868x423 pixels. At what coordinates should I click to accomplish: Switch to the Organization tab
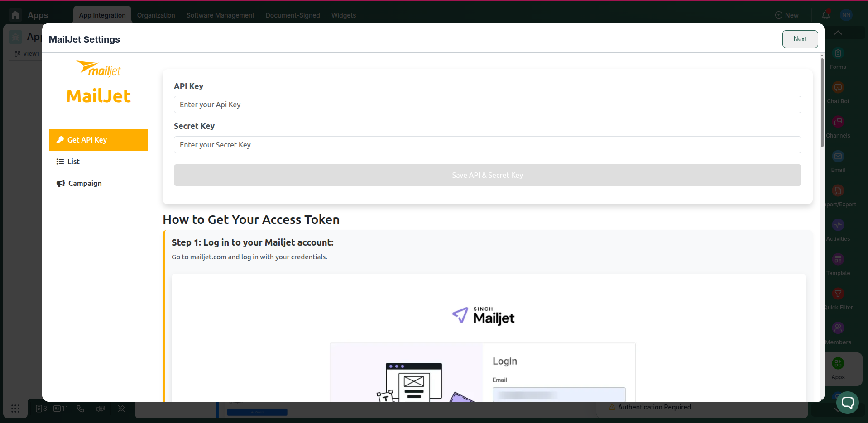156,15
